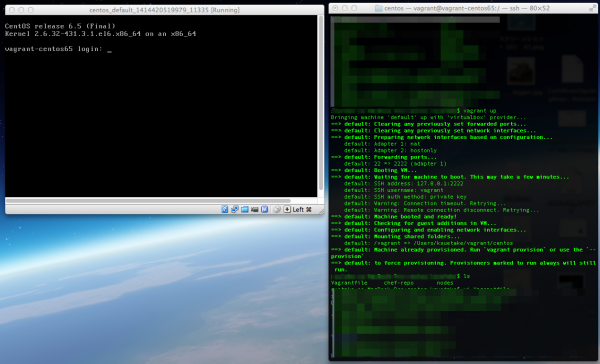Click 'Vagrantfile' in the ls output

[349, 283]
